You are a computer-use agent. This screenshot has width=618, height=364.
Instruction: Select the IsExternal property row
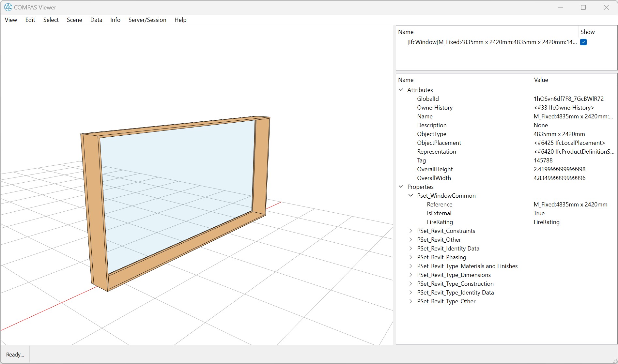pyautogui.click(x=439, y=213)
